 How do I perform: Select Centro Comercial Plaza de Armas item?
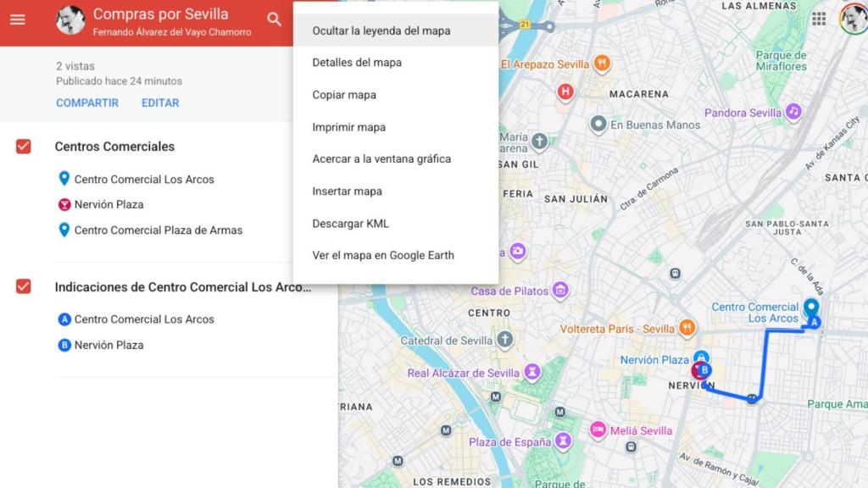pos(158,230)
